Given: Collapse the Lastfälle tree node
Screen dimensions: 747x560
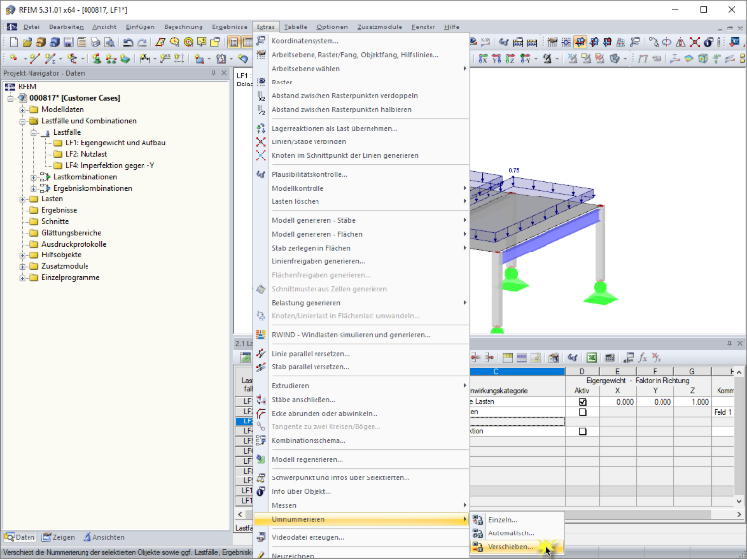Looking at the screenshot, I should [33, 132].
